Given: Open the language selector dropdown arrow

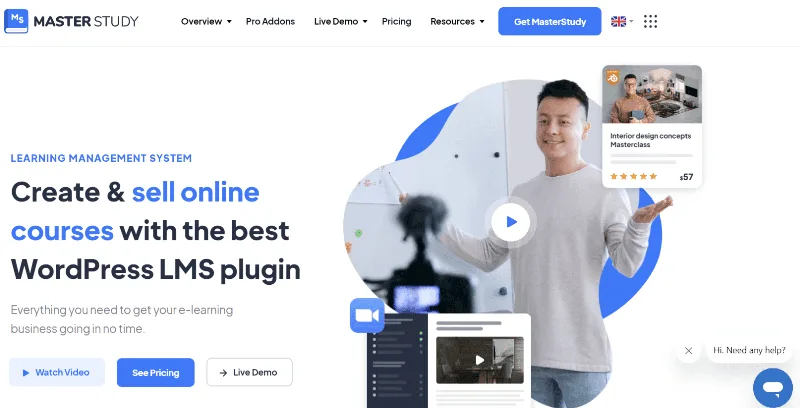Looking at the screenshot, I should [x=631, y=21].
